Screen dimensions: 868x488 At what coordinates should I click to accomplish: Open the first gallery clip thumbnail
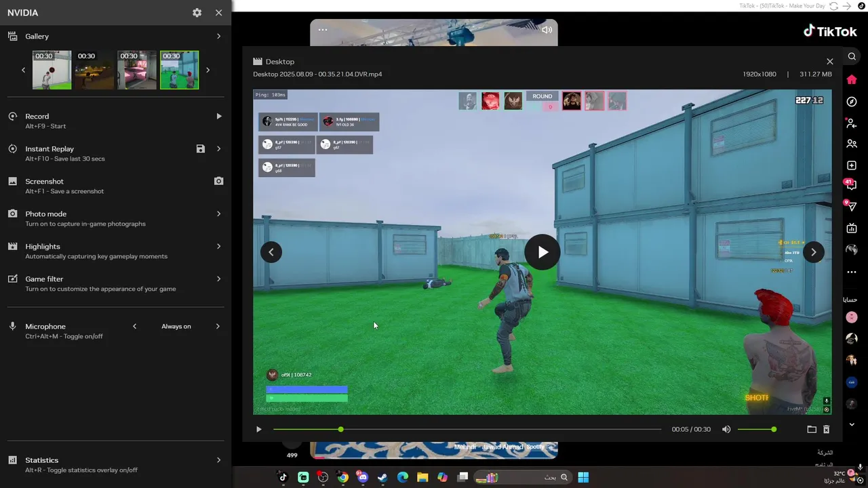[52, 70]
